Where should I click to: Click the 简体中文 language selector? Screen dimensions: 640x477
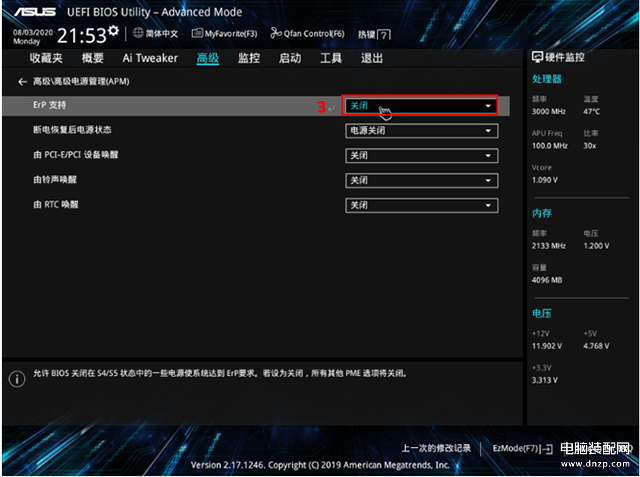[162, 33]
